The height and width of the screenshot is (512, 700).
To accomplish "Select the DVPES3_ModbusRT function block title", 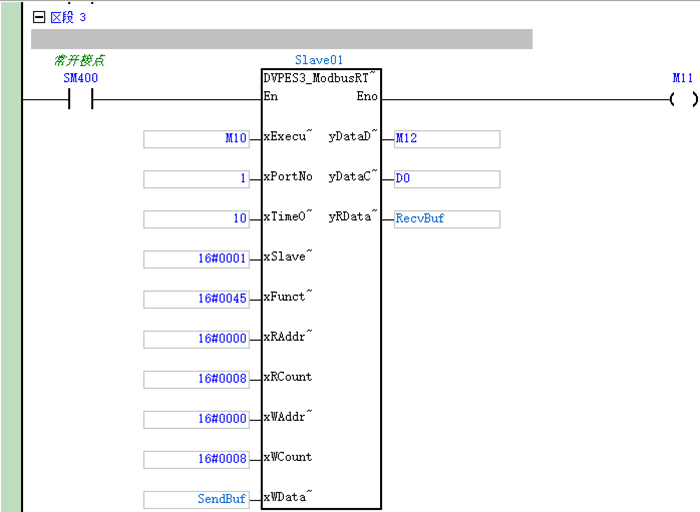I will (x=319, y=78).
